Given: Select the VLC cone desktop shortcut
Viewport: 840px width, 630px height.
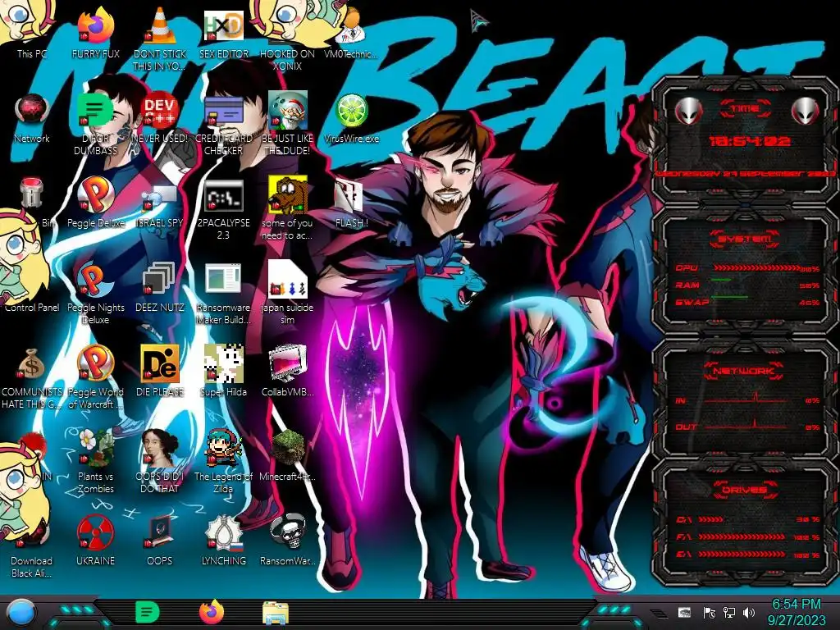Looking at the screenshot, I should 160,38.
